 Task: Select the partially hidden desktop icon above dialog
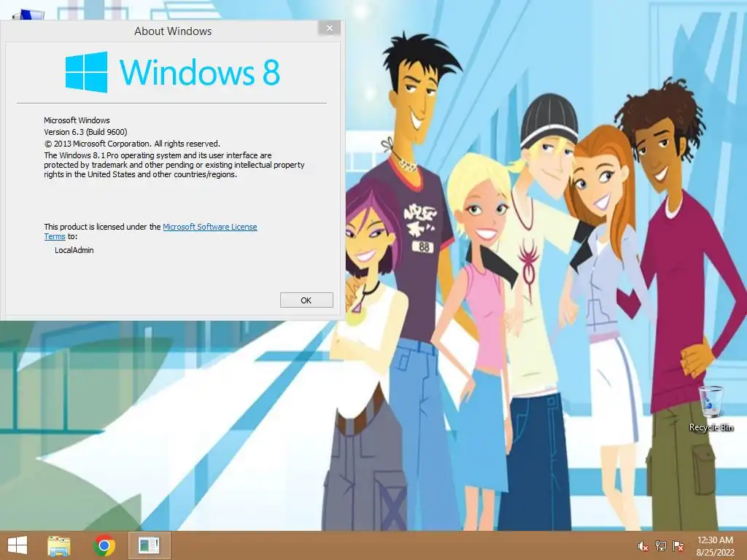tap(28, 15)
